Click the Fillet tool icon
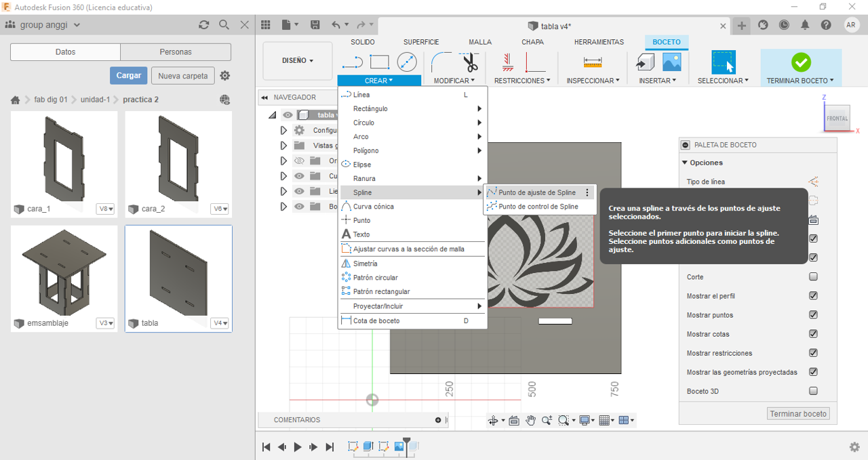 coord(441,62)
